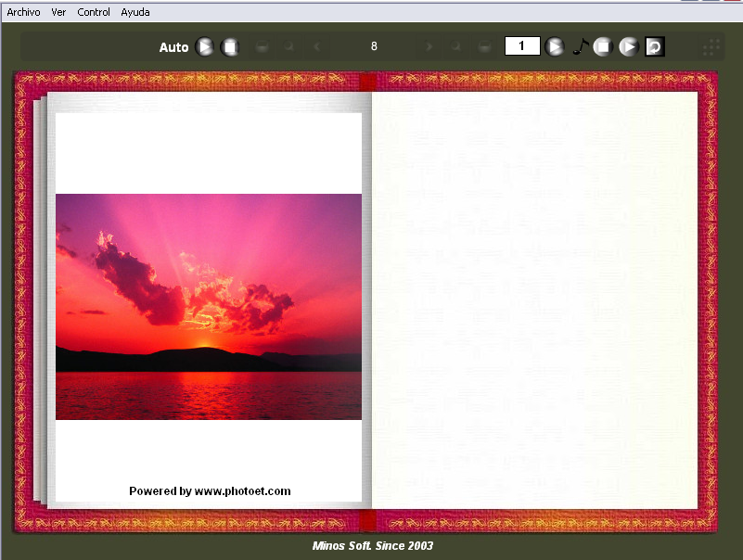Viewport: 743px width, 560px height.
Task: Click the dimmed right zoom magnifier icon
Action: tap(456, 46)
